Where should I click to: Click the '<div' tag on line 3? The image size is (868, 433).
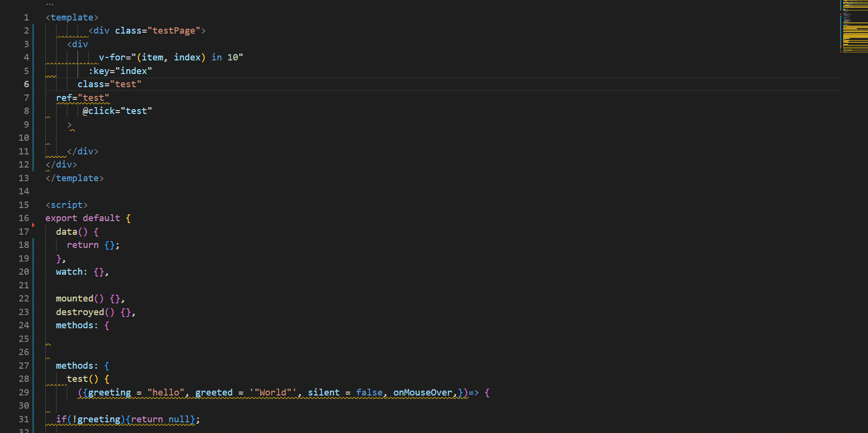tap(77, 44)
